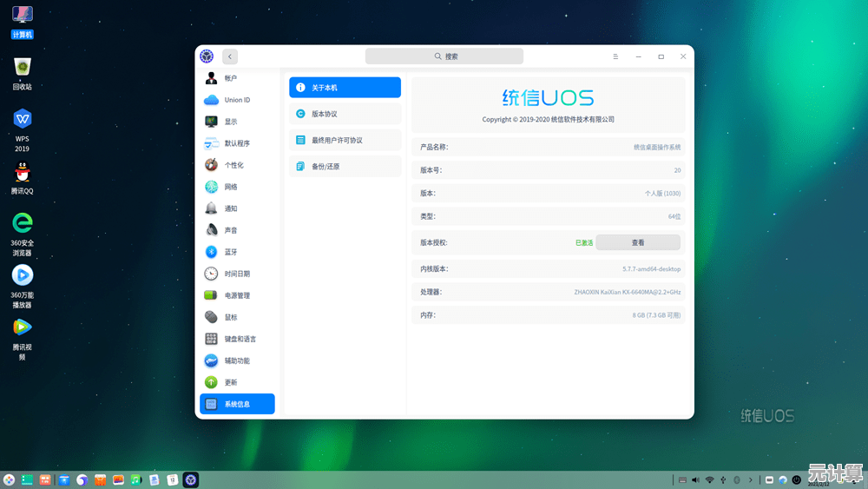868x489 pixels.
Task: Click the 统信桌面操作系统 product name value
Action: (x=657, y=148)
